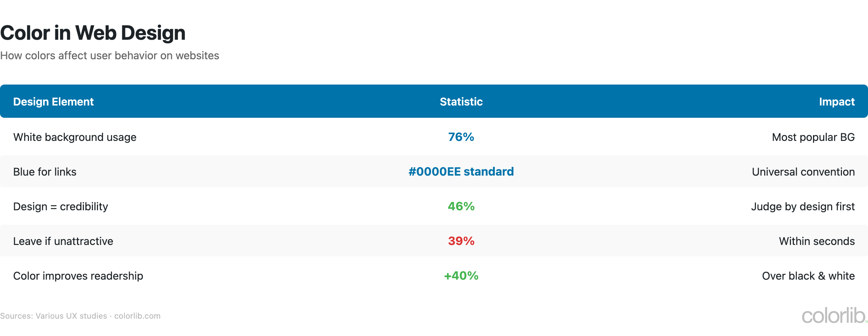Click the green +40% statistic
Image resolution: width=868 pixels, height=336 pixels.
click(461, 276)
